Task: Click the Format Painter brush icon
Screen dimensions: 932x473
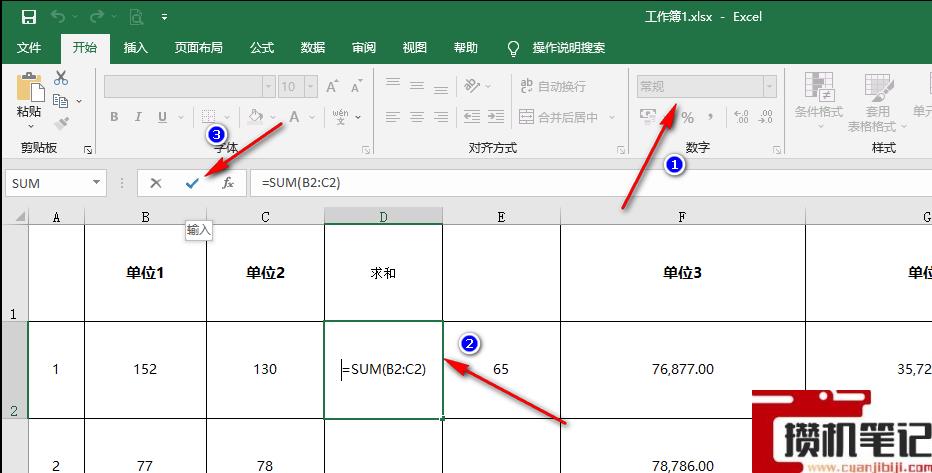Action: (x=61, y=124)
